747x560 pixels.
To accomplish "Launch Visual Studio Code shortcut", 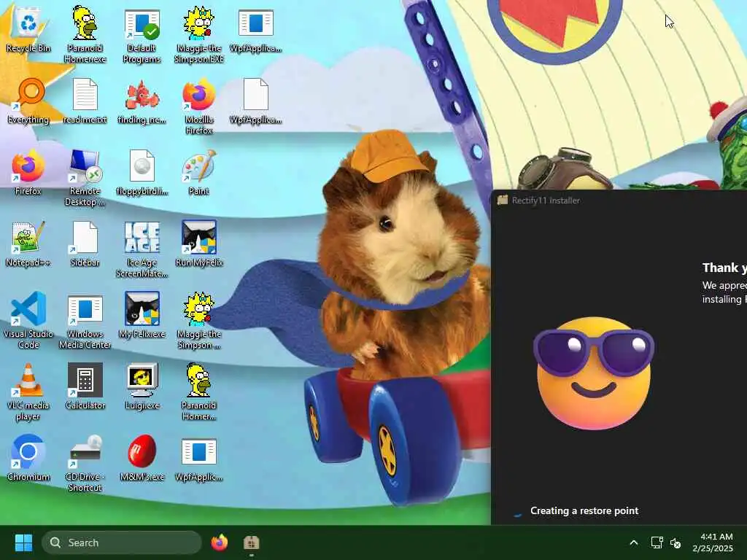I will click(x=28, y=321).
